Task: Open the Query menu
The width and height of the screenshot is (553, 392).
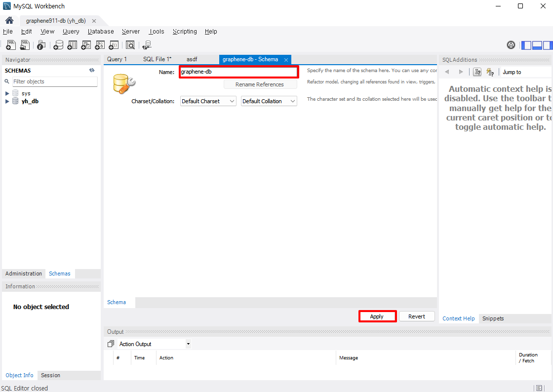Action: (71, 32)
